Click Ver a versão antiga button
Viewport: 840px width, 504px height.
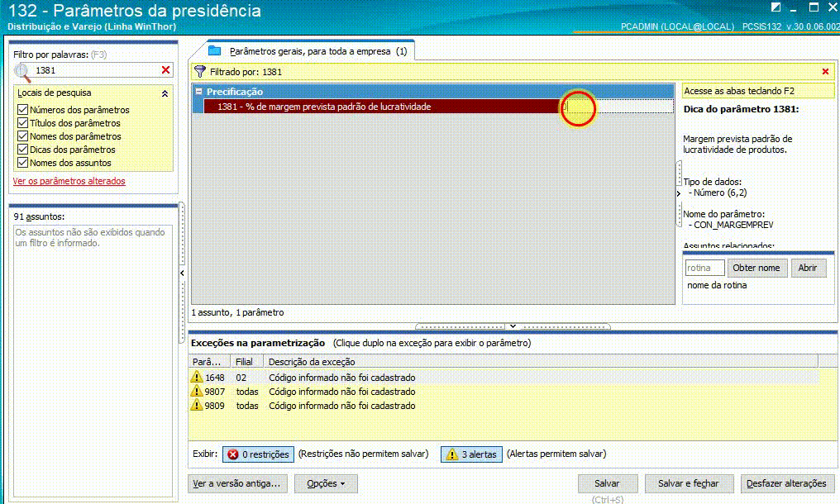tap(237, 483)
